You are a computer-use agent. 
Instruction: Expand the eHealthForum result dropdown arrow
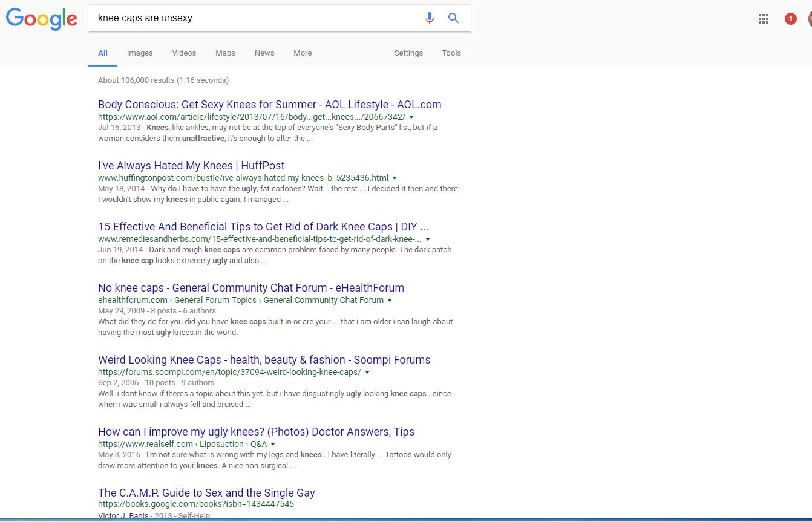390,300
